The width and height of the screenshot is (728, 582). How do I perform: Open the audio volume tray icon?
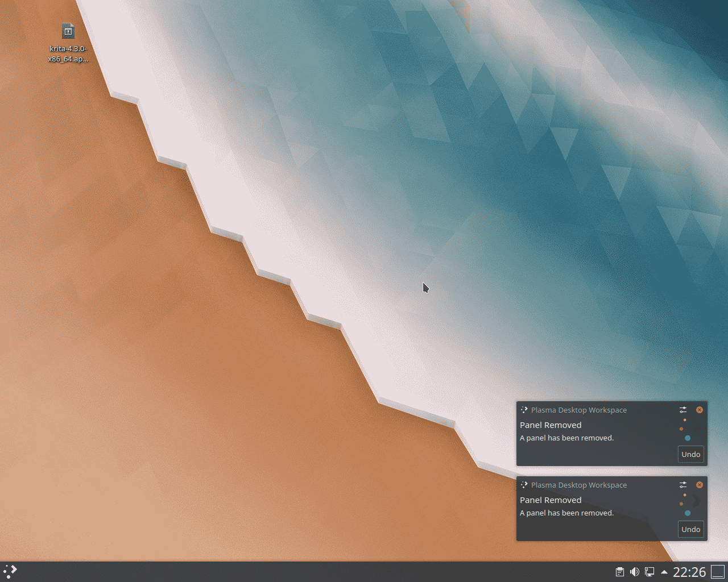tap(635, 572)
